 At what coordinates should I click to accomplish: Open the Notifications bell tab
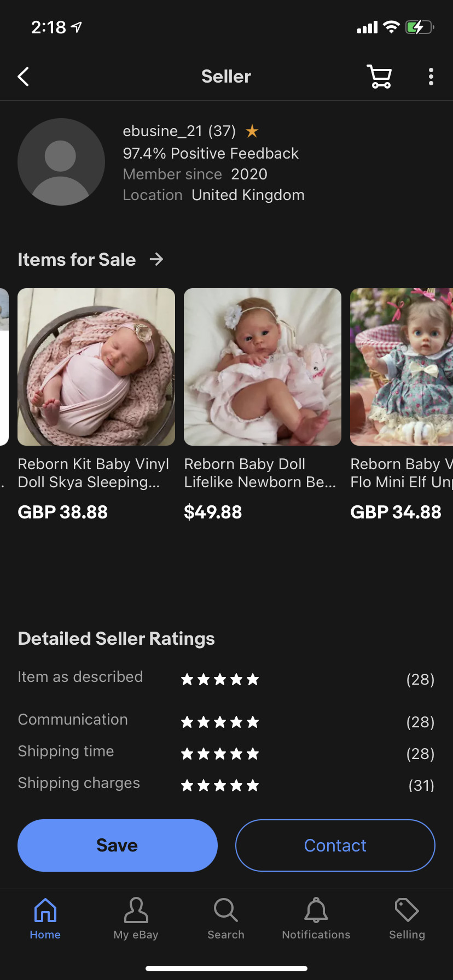[x=316, y=919]
